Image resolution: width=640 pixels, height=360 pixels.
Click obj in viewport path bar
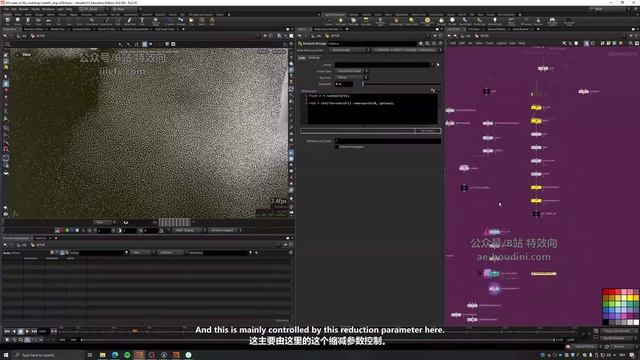pyautogui.click(x=24, y=36)
